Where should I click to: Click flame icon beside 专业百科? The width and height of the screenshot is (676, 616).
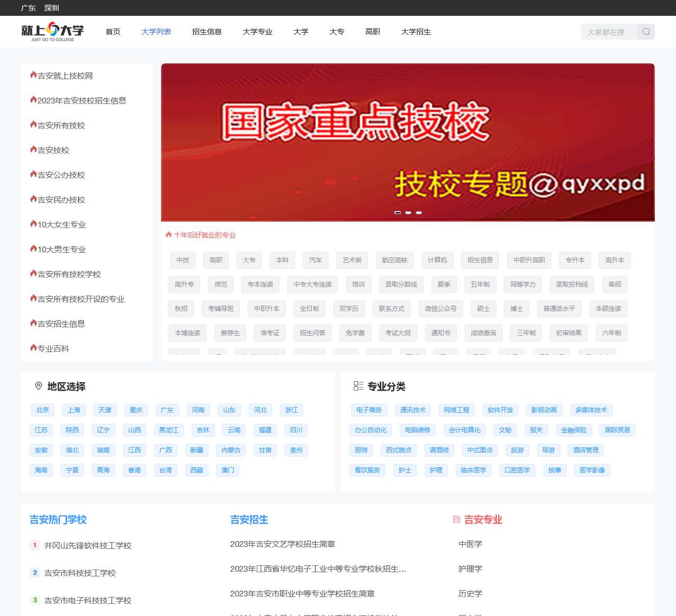click(33, 348)
